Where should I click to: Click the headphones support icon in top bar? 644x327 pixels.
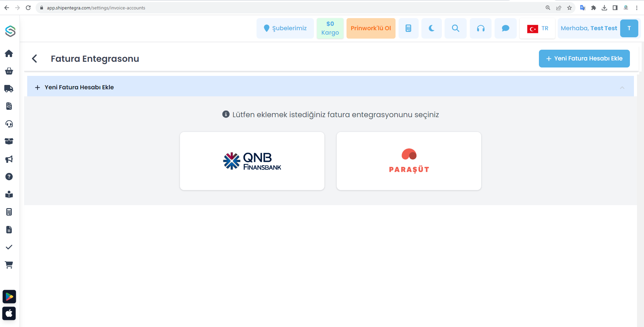[480, 28]
